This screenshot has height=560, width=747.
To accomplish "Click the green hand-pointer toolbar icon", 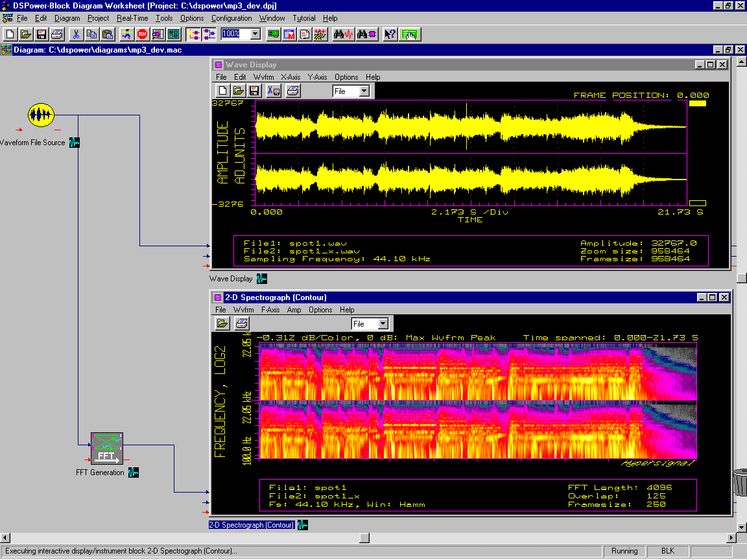I will tap(409, 34).
